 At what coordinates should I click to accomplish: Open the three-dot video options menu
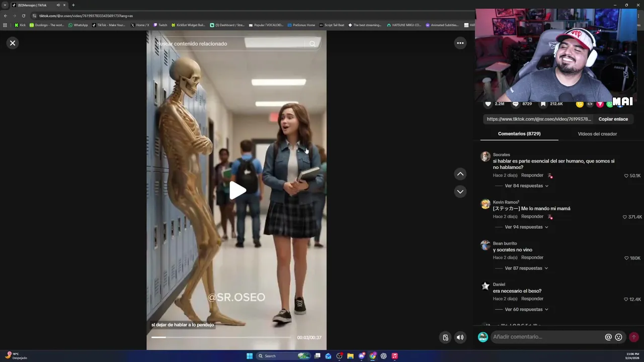[460, 43]
